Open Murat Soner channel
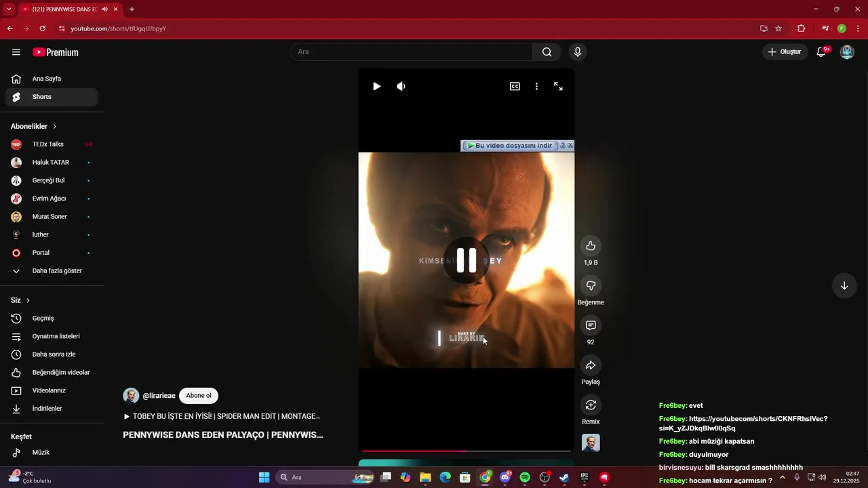The width and height of the screenshot is (868, 488). pyautogui.click(x=52, y=217)
